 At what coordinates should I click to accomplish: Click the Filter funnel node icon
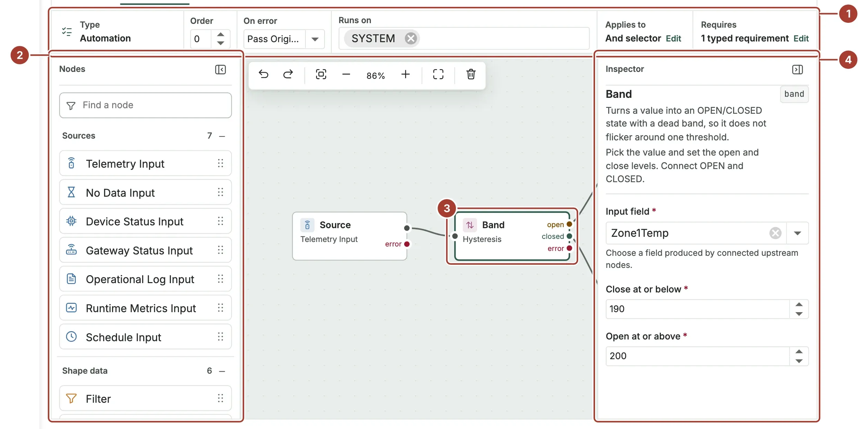point(71,399)
